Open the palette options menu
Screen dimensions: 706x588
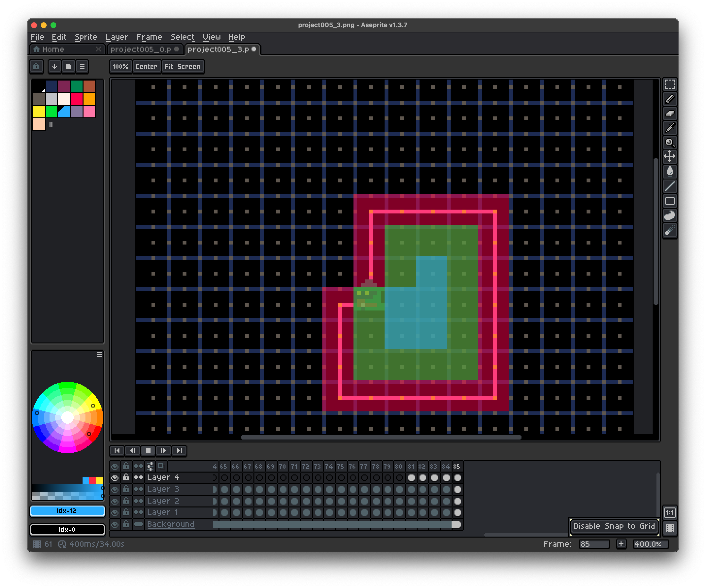pos(82,66)
